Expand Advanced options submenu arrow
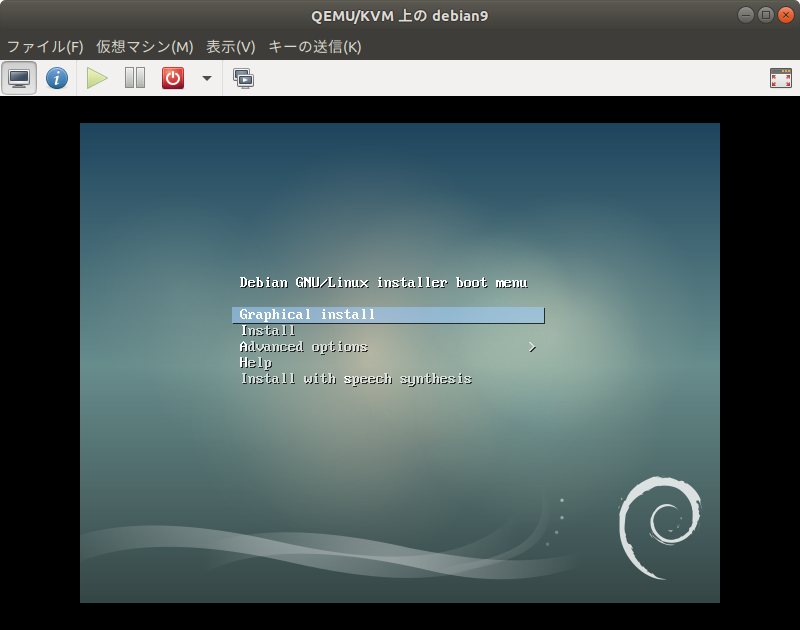 [532, 347]
